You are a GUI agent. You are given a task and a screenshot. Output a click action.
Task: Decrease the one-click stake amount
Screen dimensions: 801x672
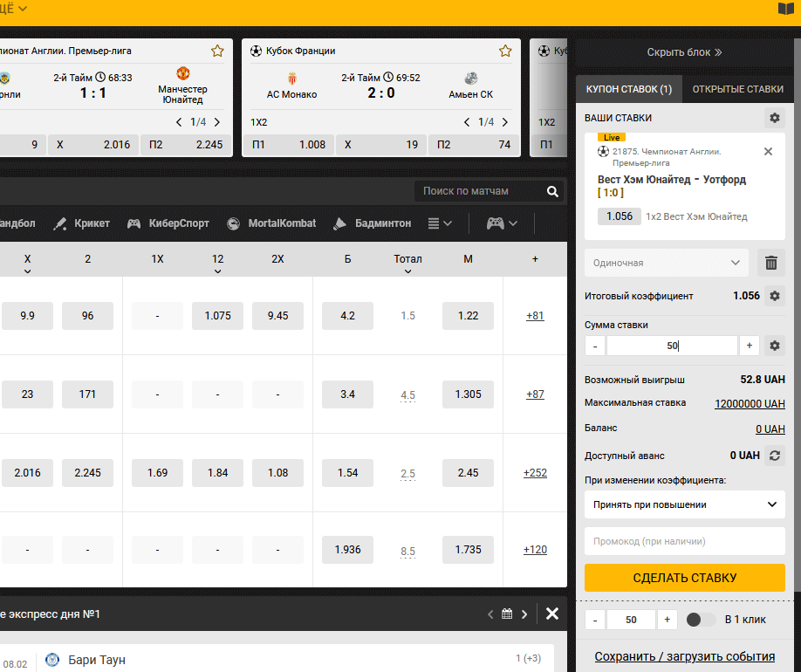(x=595, y=620)
